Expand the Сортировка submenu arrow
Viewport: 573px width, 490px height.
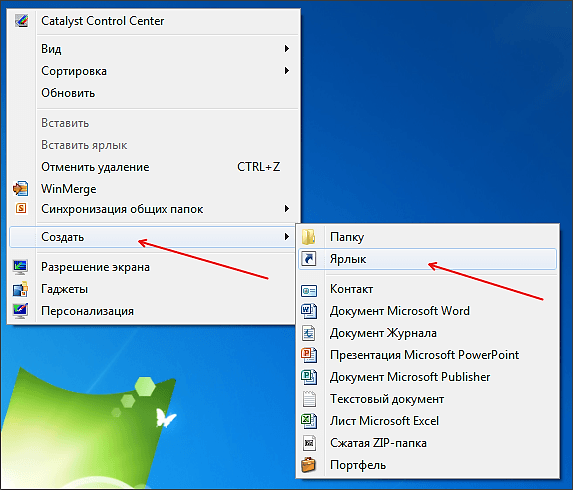click(287, 71)
